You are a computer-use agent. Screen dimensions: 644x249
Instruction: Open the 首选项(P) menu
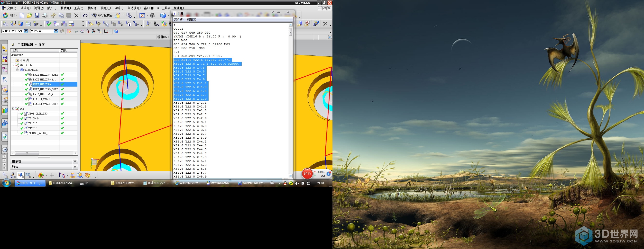[x=134, y=8]
